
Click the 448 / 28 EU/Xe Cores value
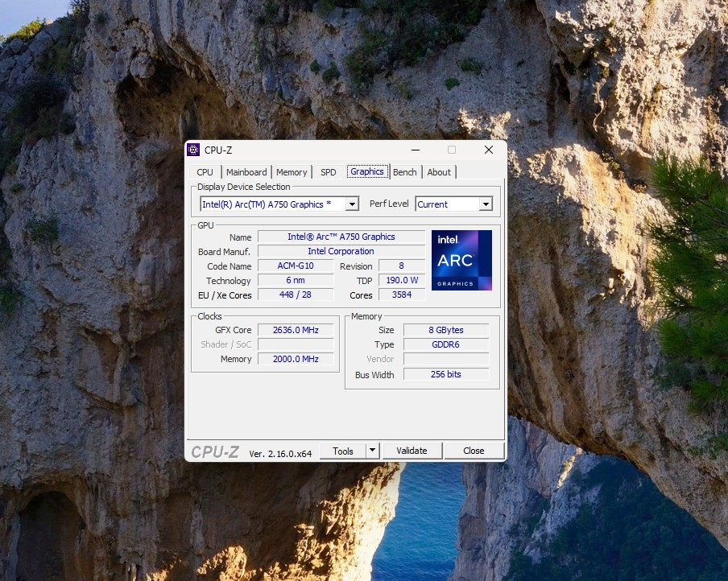[x=296, y=295]
